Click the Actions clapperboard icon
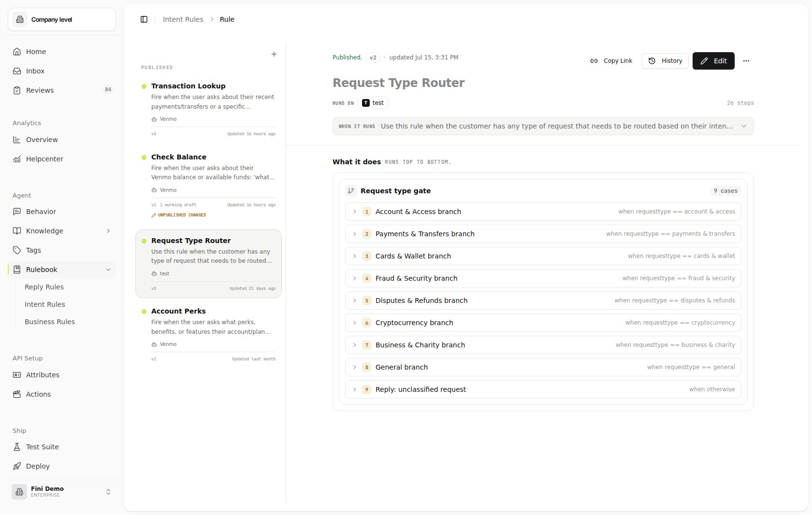 click(17, 394)
